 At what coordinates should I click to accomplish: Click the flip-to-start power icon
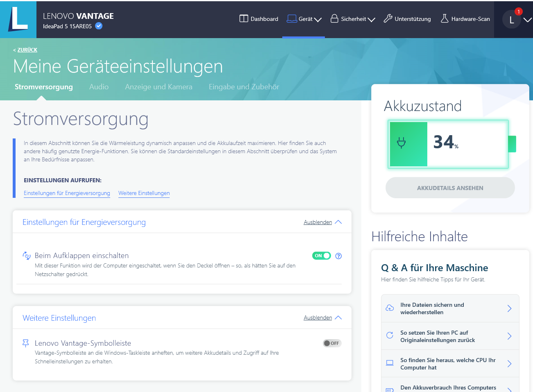(x=26, y=256)
